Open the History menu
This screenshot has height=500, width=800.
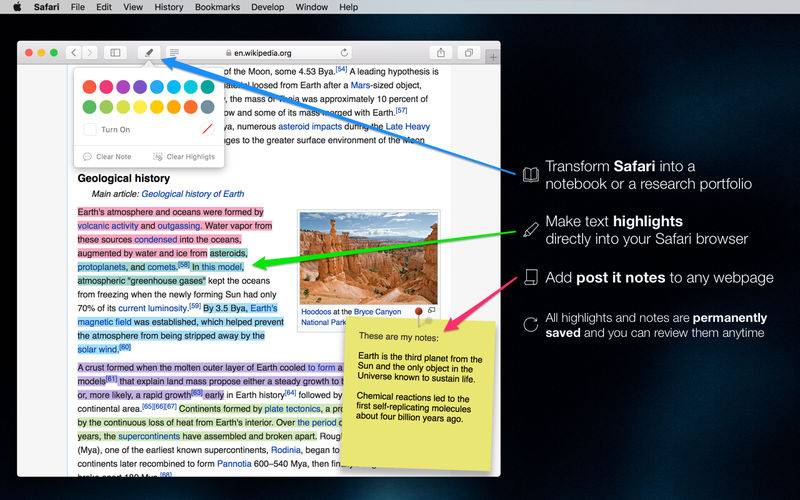pos(168,7)
